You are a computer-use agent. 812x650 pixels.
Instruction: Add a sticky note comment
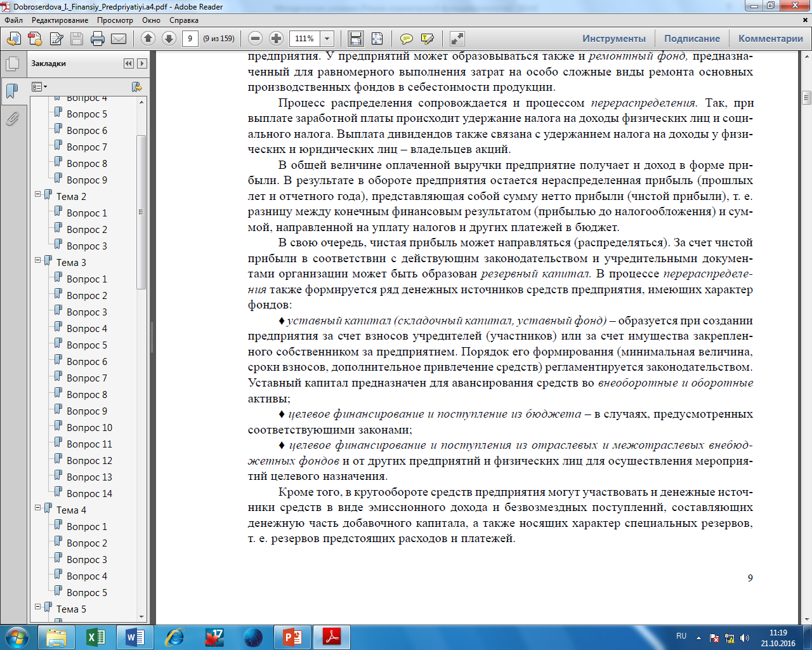pyautogui.click(x=407, y=39)
